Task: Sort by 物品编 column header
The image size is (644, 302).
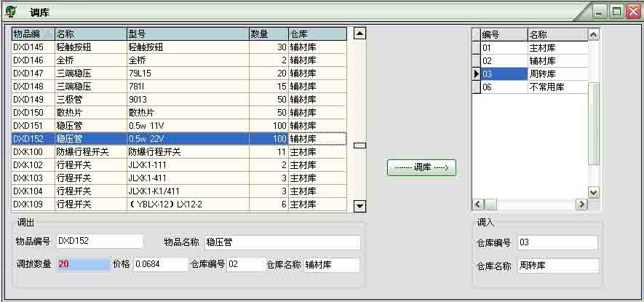Action: point(33,34)
